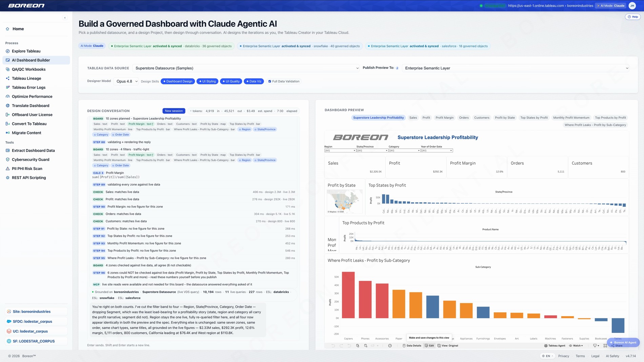Viewport: 644px width, 362px height.
Task: Open Where Profit Leaks sub-category tab
Action: (595, 125)
